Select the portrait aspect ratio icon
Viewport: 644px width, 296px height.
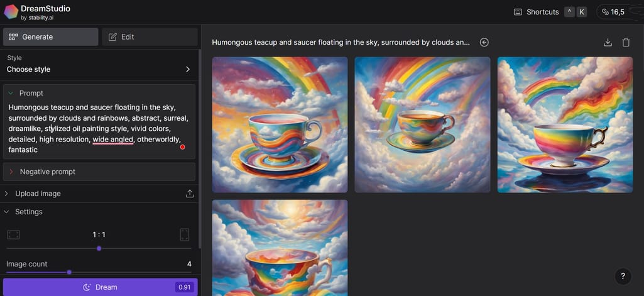tap(185, 235)
